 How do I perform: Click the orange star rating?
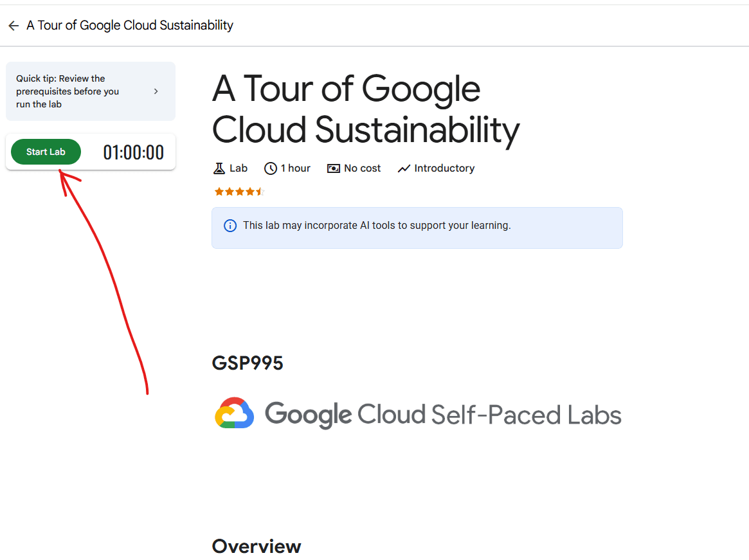[x=239, y=192]
